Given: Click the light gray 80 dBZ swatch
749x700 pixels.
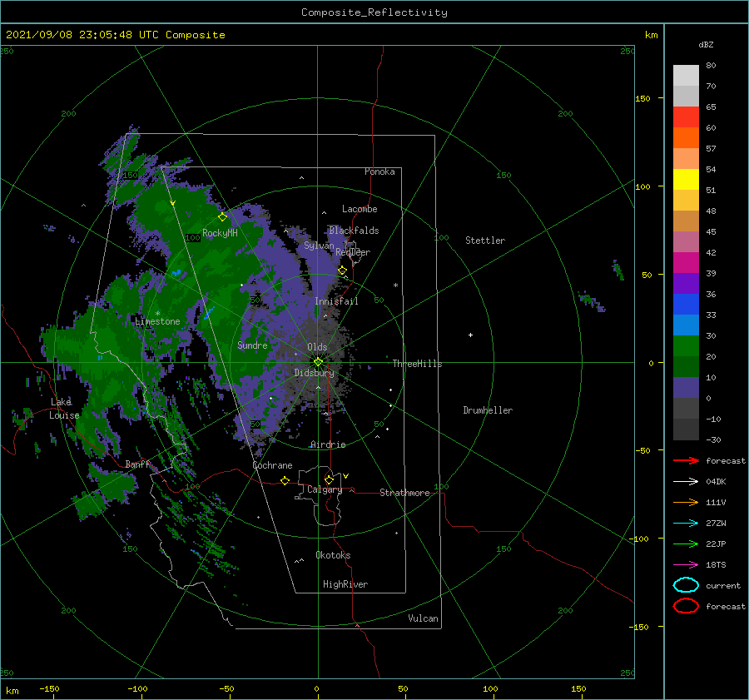Looking at the screenshot, I should (x=686, y=75).
